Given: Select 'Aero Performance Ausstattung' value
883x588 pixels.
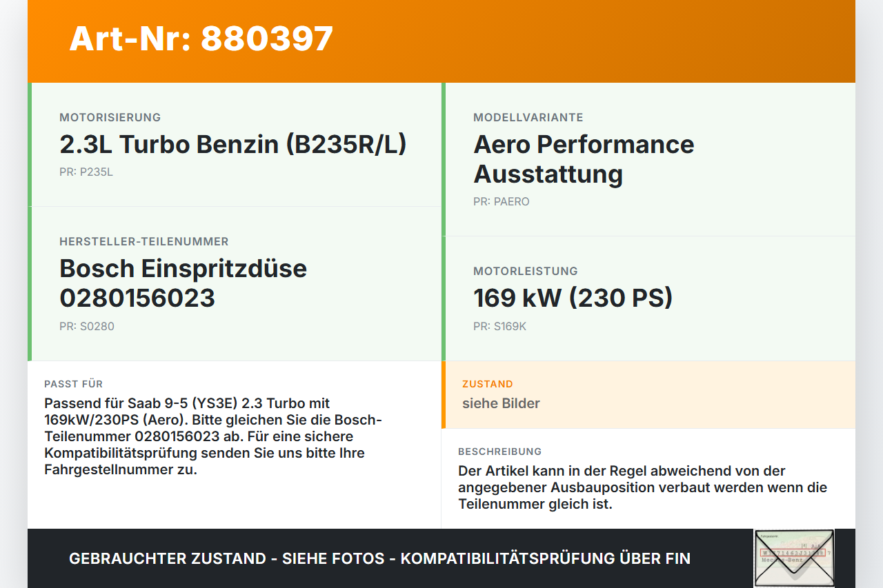Looking at the screenshot, I should (584, 159).
